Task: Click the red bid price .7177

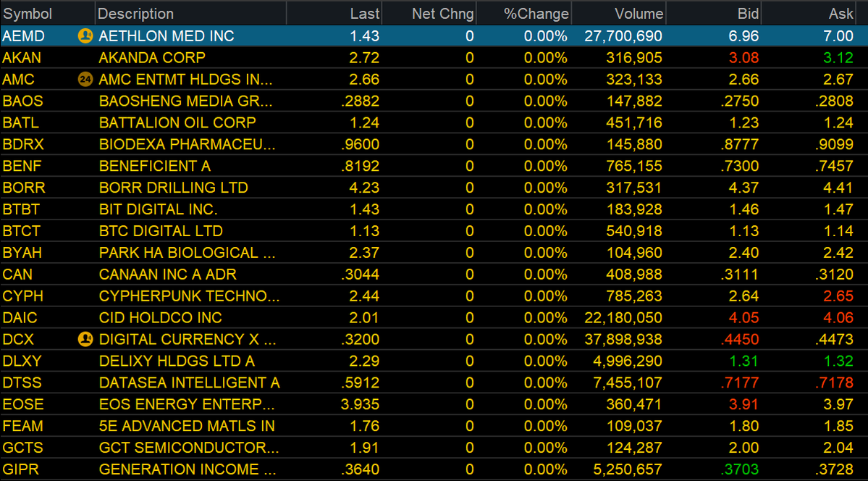Action: pyautogui.click(x=740, y=383)
